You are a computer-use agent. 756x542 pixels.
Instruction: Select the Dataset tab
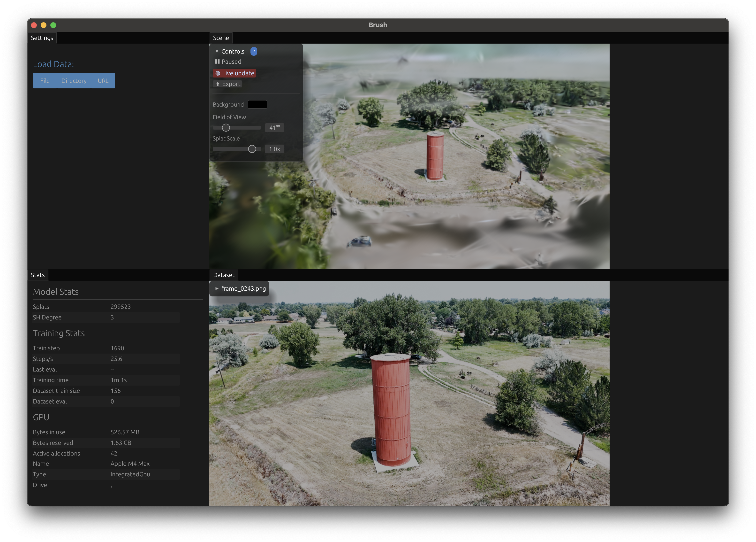point(224,275)
